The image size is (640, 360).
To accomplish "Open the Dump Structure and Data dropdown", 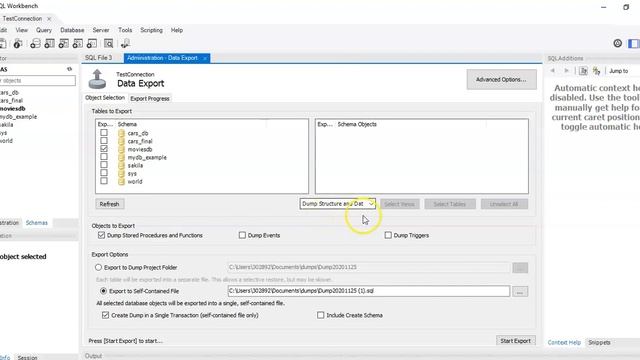I will coord(338,204).
